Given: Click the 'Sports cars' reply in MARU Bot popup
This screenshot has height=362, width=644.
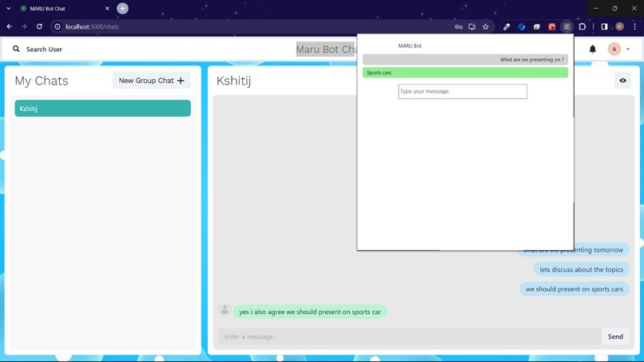Looking at the screenshot, I should [465, 73].
